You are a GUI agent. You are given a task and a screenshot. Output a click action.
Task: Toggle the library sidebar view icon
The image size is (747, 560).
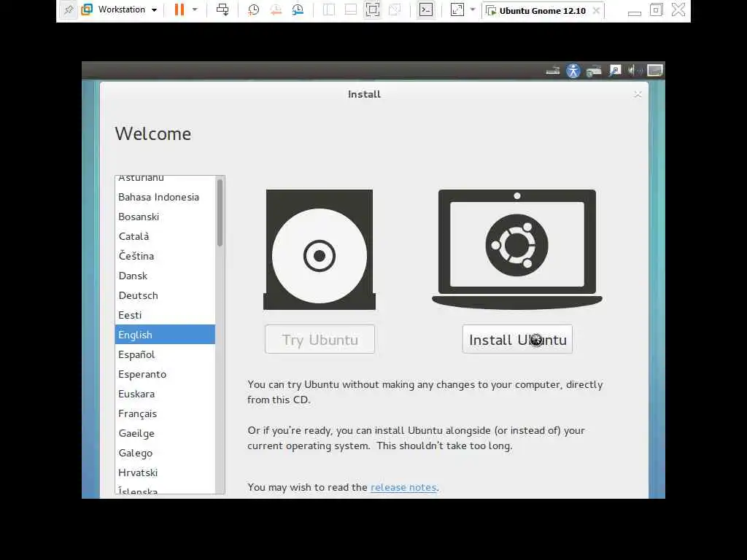click(329, 9)
